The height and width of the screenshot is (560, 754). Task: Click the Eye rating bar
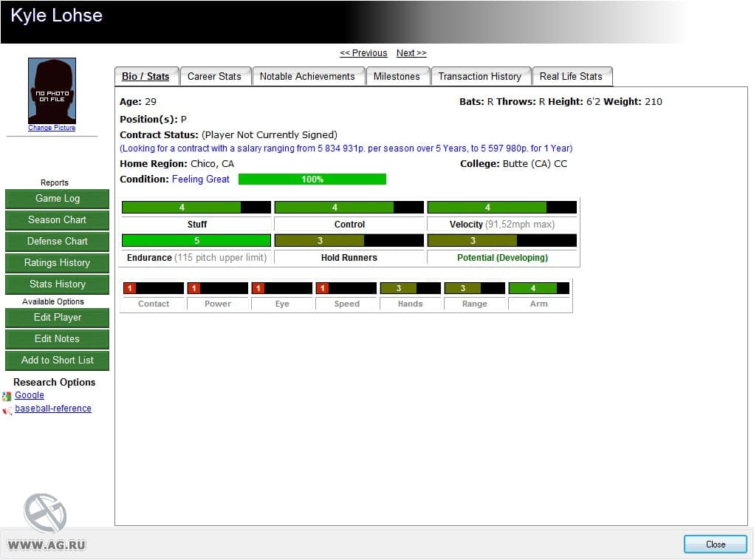pos(282,288)
